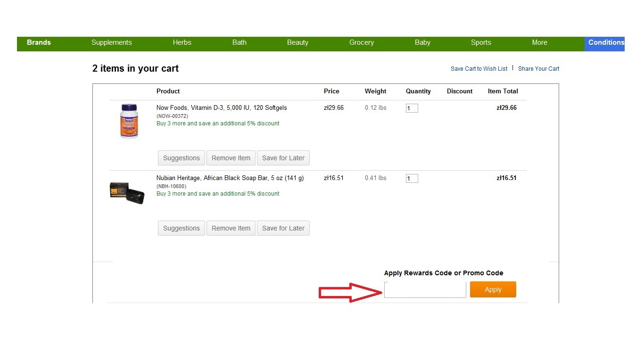Open the Brands menu

39,42
